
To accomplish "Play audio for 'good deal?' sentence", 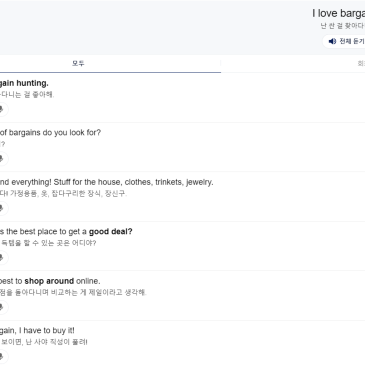I will point(2,257).
